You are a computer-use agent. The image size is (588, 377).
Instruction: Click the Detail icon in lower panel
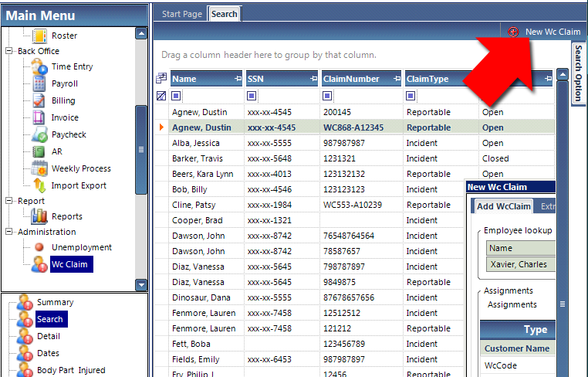[x=25, y=336]
